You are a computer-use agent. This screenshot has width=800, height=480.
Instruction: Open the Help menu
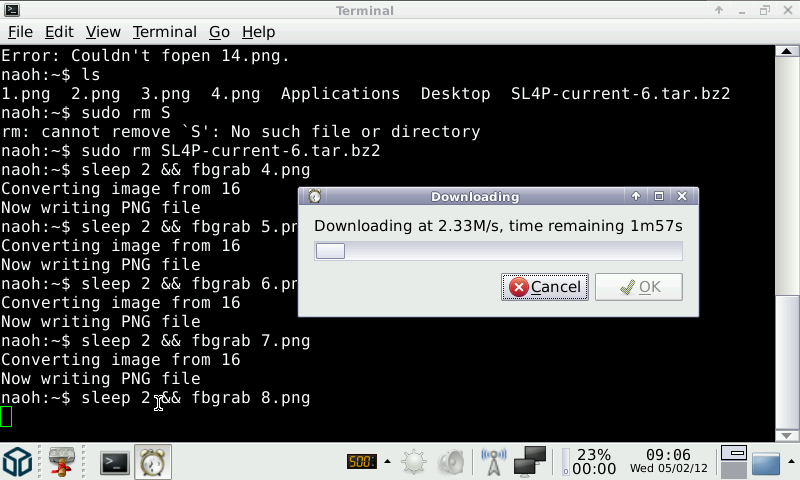258,32
